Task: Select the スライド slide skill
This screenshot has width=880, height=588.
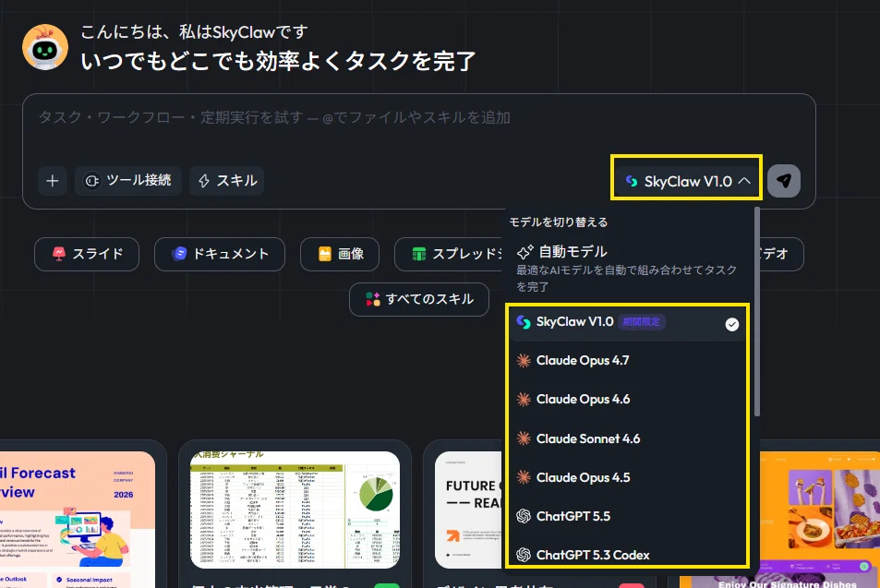Action: tap(87, 254)
